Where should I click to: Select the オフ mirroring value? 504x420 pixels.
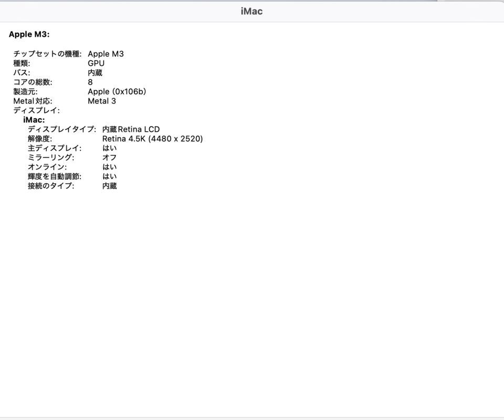click(x=110, y=157)
